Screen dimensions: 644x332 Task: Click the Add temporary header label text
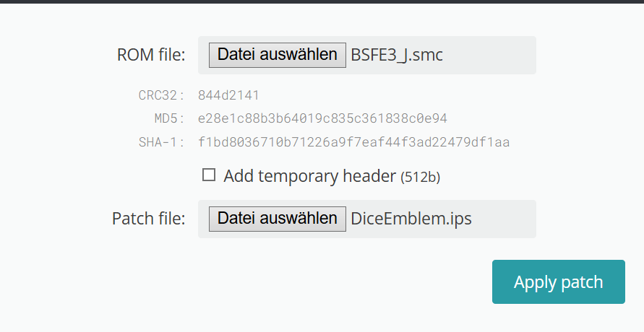(309, 176)
